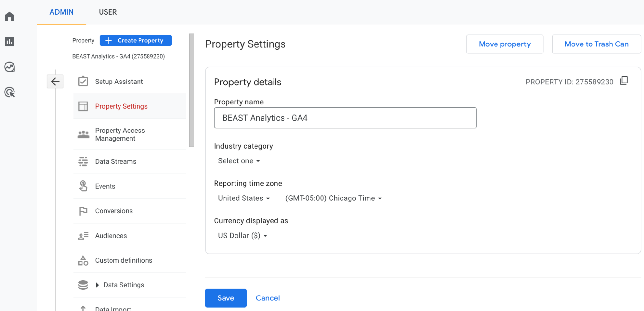Open the Custom definitions icon

83,260
